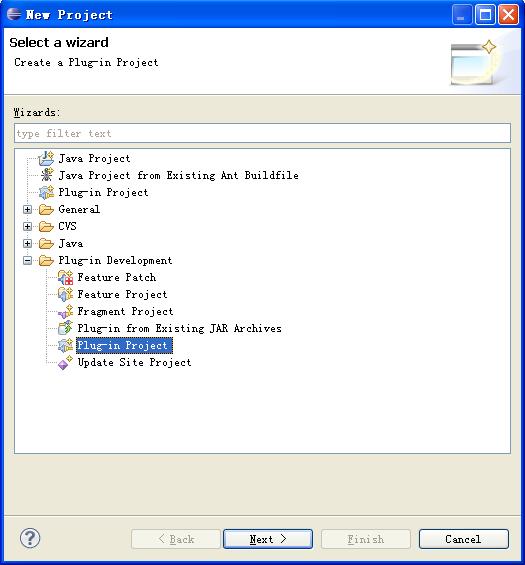Click the Eclipse icon in the title bar
This screenshot has width=525, height=565.
14,14
